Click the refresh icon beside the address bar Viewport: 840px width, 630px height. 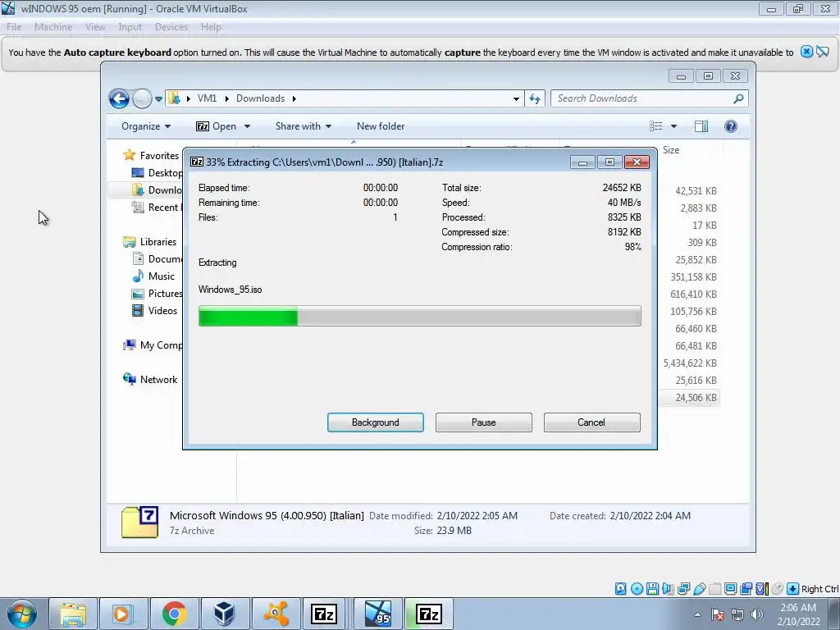click(x=535, y=98)
